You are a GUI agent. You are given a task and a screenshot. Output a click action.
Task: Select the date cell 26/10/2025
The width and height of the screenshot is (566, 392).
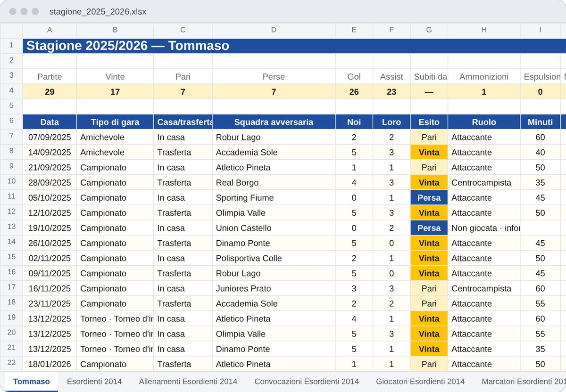click(50, 243)
